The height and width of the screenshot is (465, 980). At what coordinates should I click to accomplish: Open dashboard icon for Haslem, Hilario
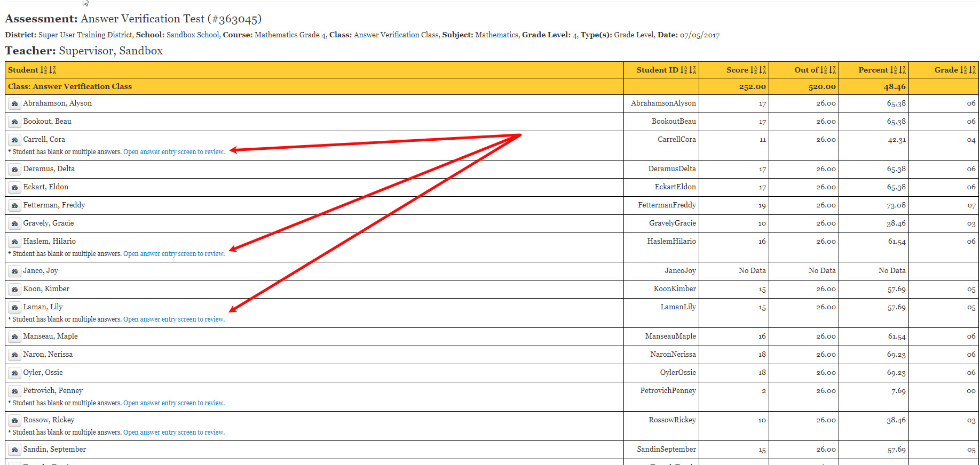pyautogui.click(x=15, y=242)
